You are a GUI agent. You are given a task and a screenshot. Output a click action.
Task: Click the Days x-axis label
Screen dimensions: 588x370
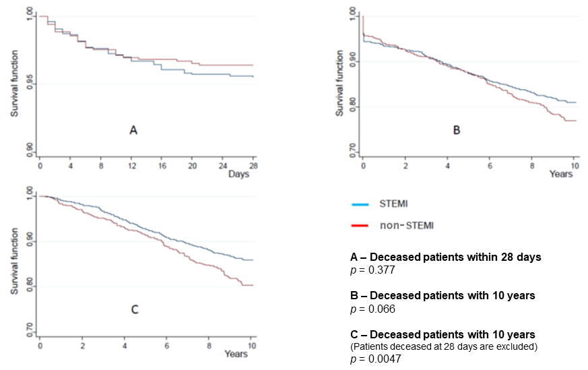pos(238,175)
